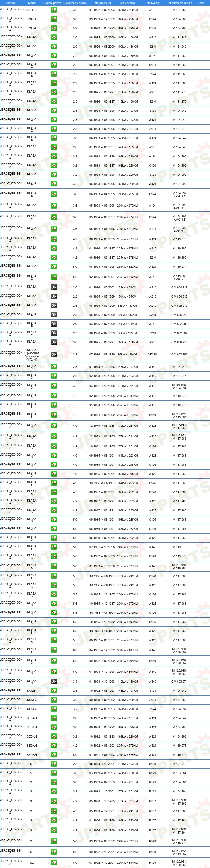Select the power value 140kW / 190KM
The image size is (210, 868).
[x=128, y=773]
